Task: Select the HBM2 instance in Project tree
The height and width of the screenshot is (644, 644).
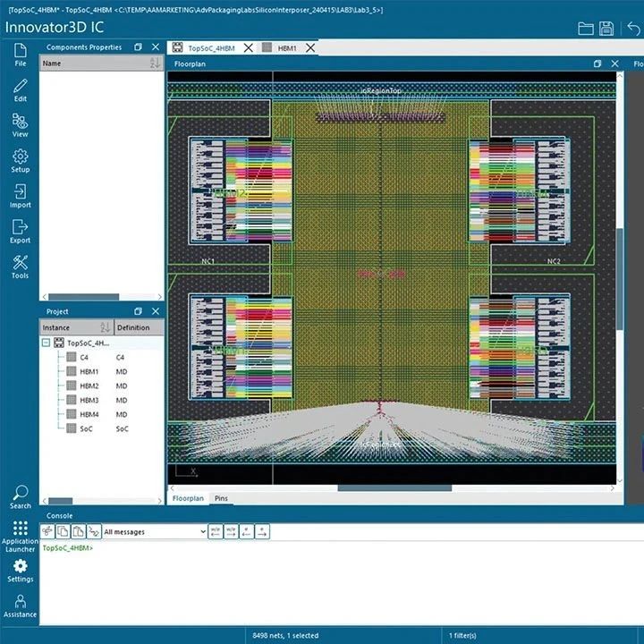Action: 89,386
